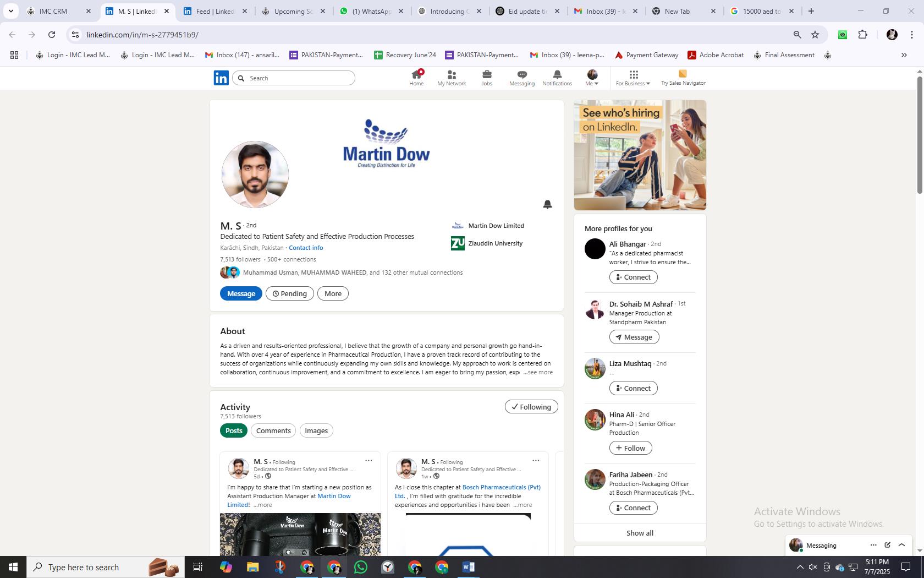Open Chrome profile avatar
Viewport: 924px width, 578px height.
tap(892, 35)
